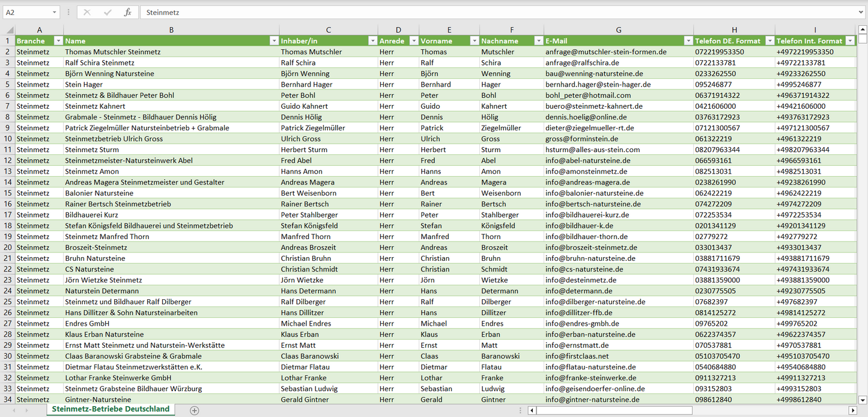Image resolution: width=868 pixels, height=417 pixels.
Task: Select the row 10 header
Action: click(x=7, y=139)
